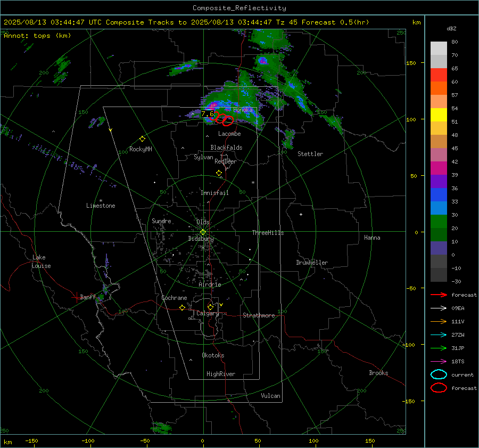This screenshot has height=448, width=479.
Task: Click the yellow diamond marker below RedDeer
Action: 219,173
